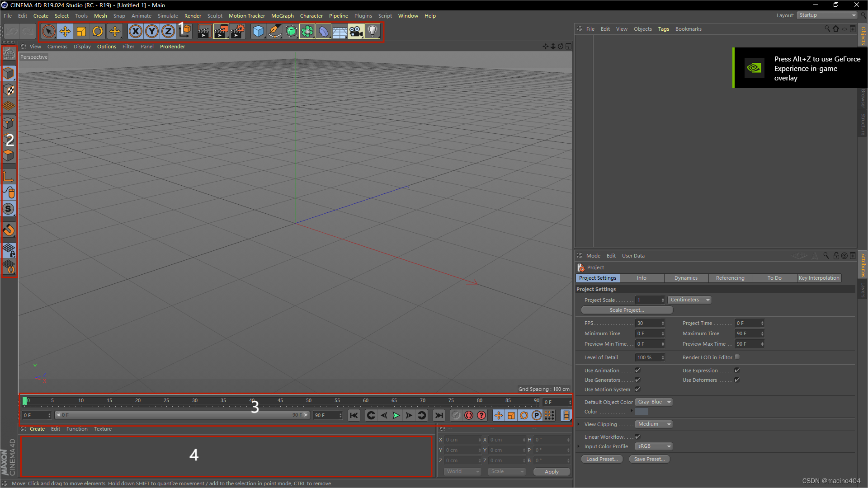
Task: Open the Default Object Color Gray-Blue dropdown
Action: 653,402
